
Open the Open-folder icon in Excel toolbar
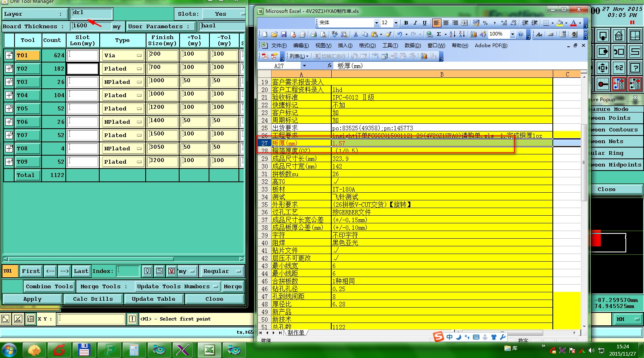[274, 34]
